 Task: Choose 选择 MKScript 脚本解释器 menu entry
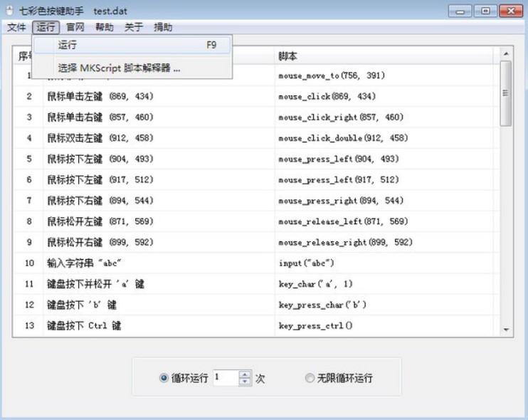[132, 68]
